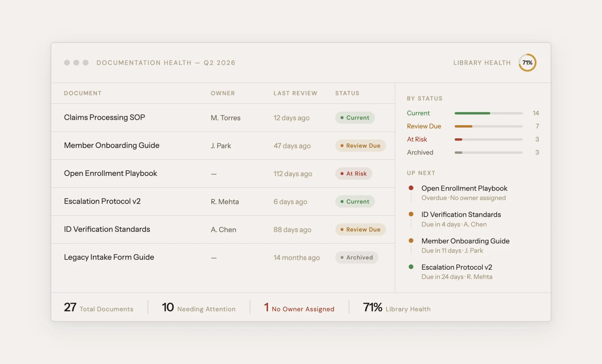
Task: Click orange dot beside ID Verification Standards in Up Next
Action: click(x=411, y=214)
